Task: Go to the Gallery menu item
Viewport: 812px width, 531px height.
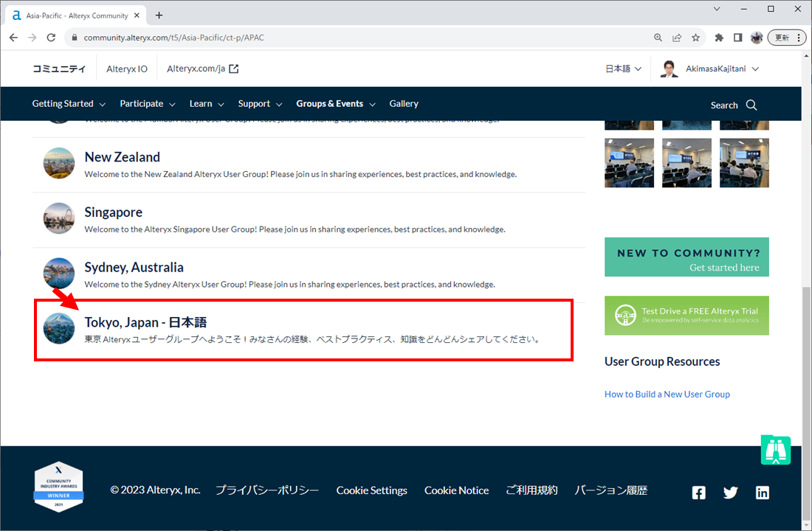Action: click(x=404, y=104)
